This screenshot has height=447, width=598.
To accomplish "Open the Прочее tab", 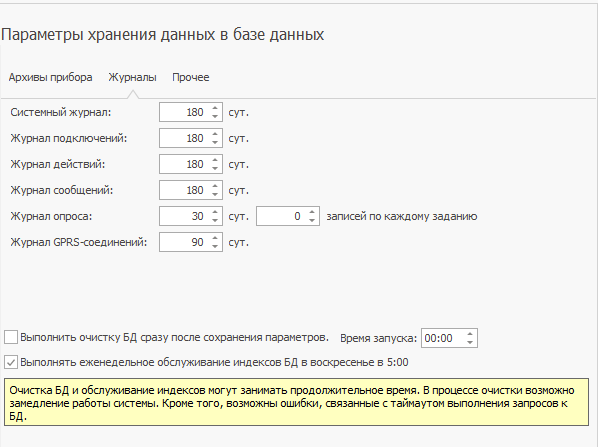I will coord(191,77).
